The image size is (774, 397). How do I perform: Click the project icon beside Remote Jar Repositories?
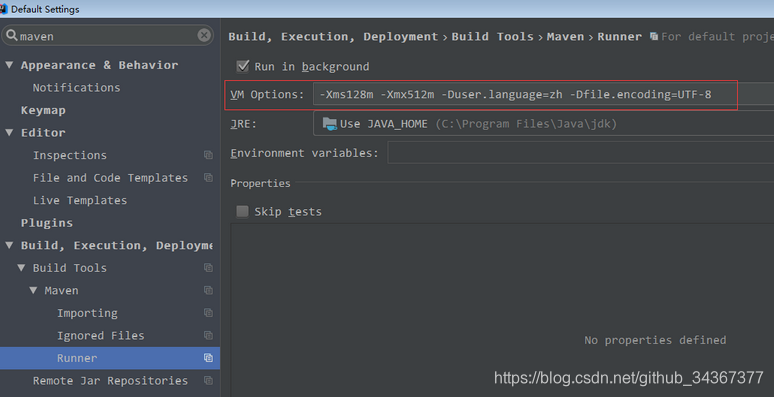208,381
